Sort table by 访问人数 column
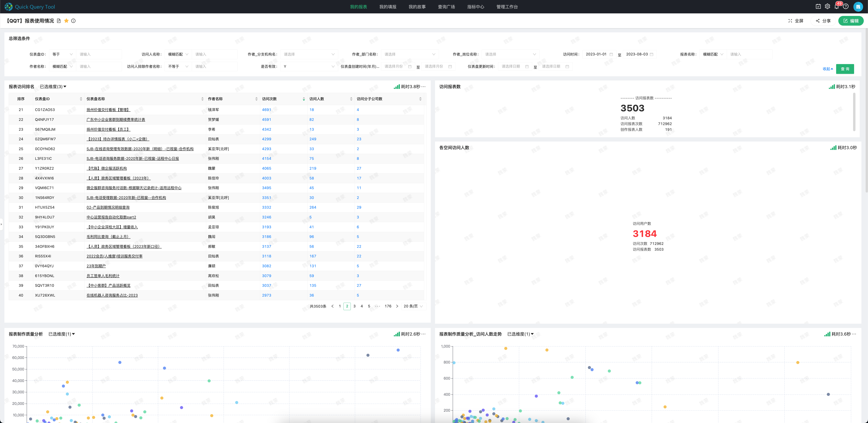868x423 pixels. tap(351, 99)
